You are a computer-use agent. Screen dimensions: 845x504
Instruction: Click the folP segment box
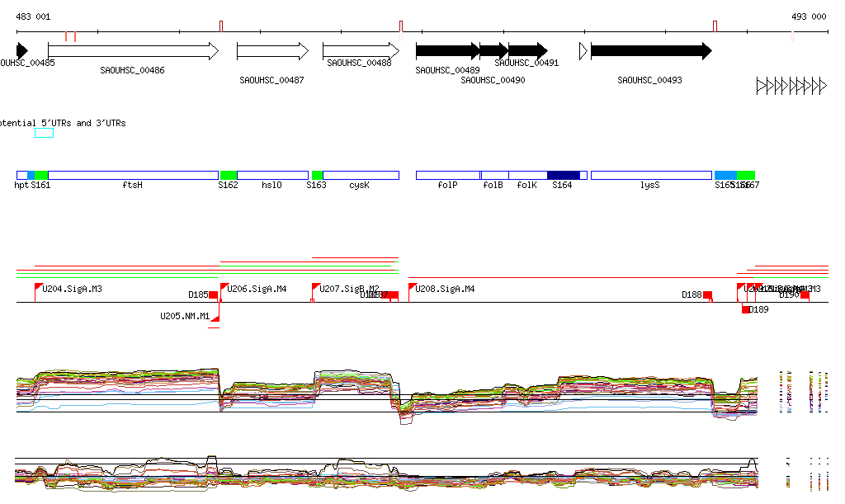[x=447, y=175]
